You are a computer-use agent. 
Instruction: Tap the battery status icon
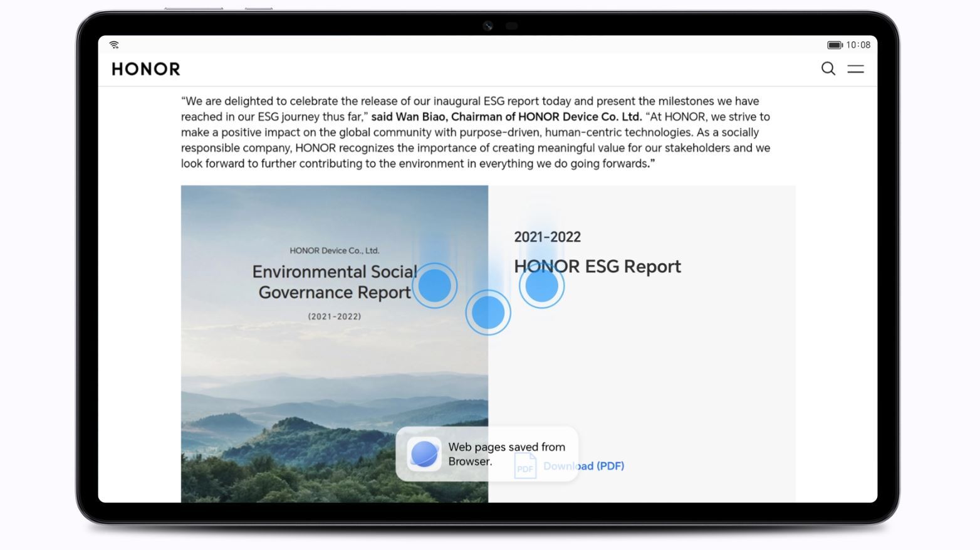click(x=834, y=45)
